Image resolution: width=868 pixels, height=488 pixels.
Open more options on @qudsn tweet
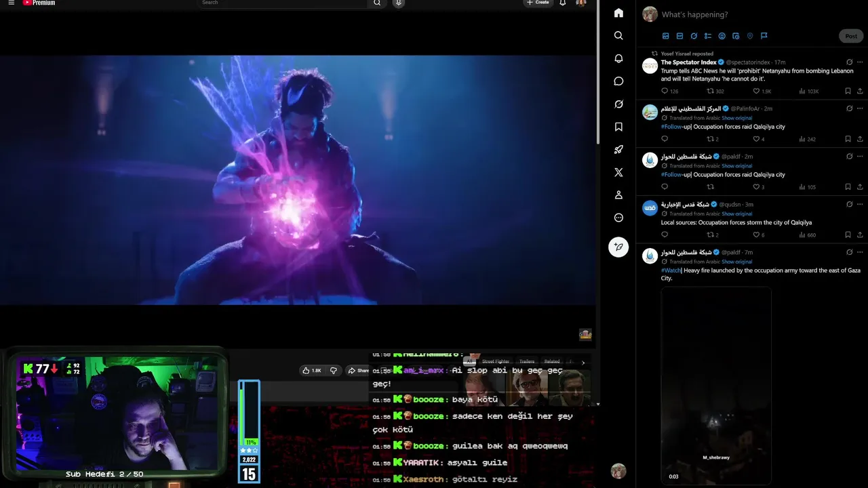(x=861, y=204)
